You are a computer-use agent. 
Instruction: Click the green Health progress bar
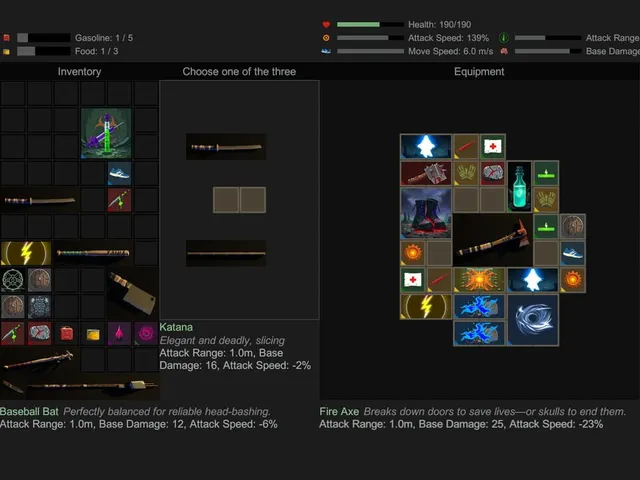click(x=371, y=24)
